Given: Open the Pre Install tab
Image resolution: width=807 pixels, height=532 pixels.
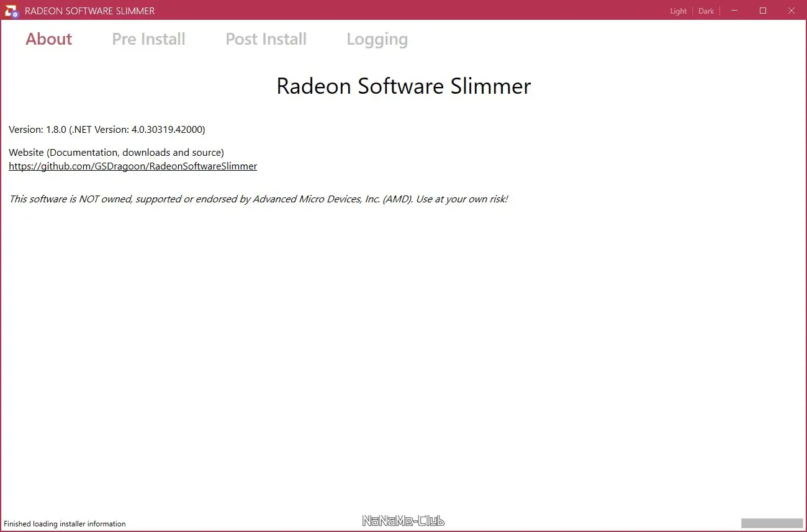Looking at the screenshot, I should 149,39.
